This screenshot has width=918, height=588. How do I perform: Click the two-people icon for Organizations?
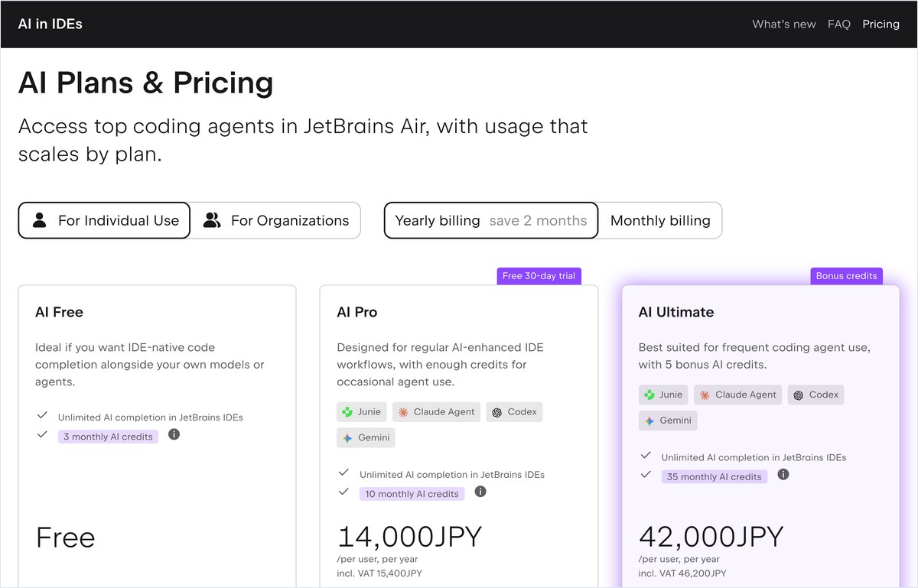coord(212,220)
